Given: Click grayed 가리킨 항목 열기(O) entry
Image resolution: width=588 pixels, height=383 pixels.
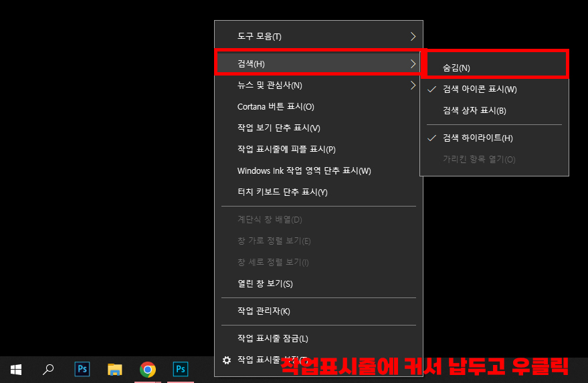Looking at the screenshot, I should pos(494,159).
